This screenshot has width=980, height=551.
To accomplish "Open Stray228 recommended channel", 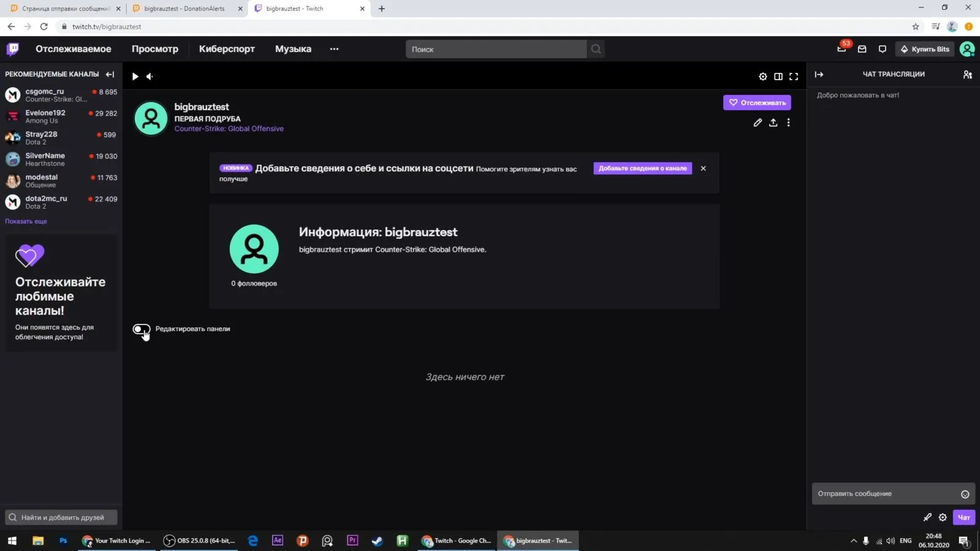I will (61, 138).
